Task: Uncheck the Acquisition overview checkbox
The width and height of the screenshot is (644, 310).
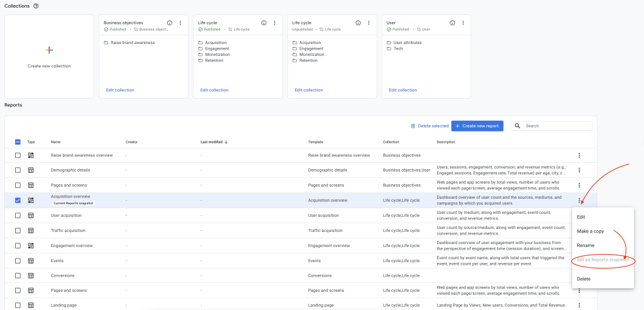Action: (x=18, y=201)
